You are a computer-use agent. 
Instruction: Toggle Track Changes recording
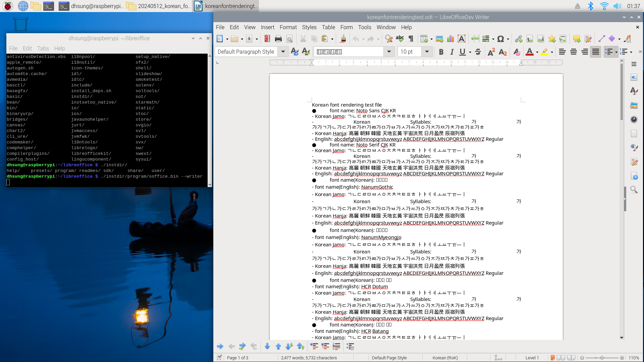click(588, 39)
